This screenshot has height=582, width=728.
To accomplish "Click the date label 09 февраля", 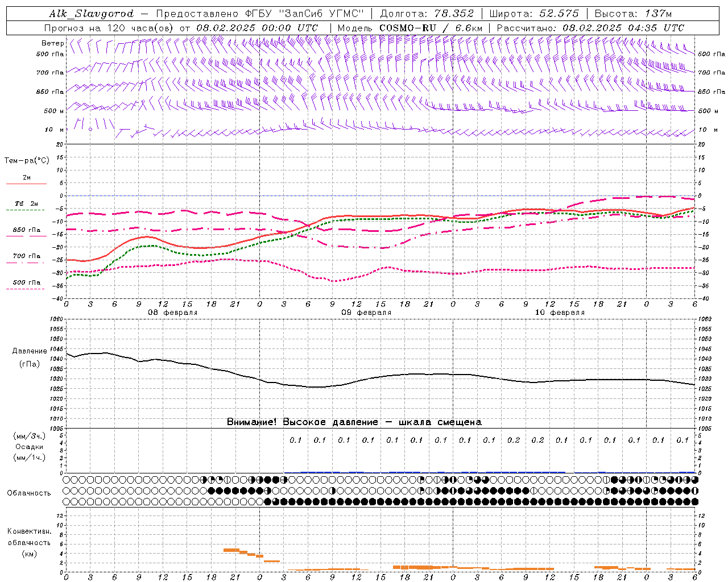I will tap(366, 313).
